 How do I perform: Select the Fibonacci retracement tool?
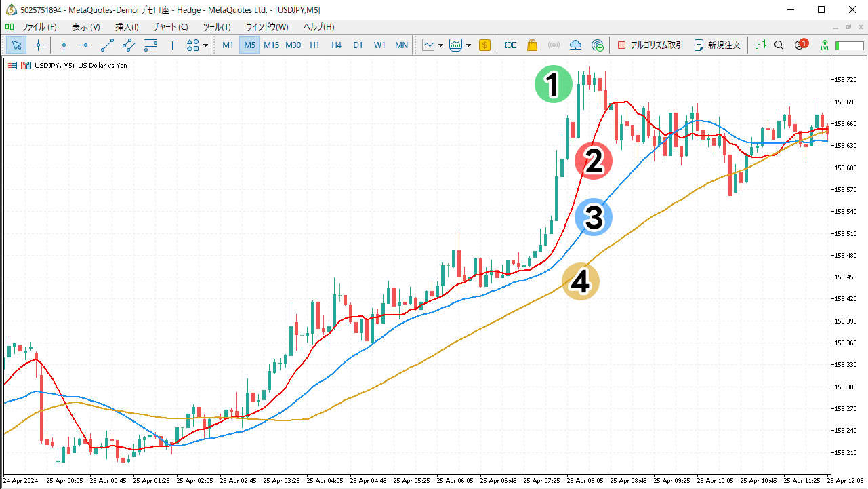pos(150,45)
